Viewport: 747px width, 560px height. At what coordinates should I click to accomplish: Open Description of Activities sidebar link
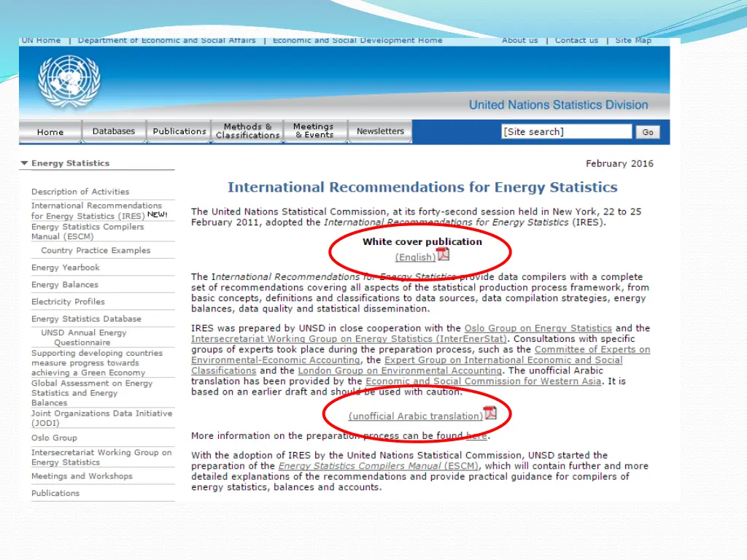coord(80,192)
